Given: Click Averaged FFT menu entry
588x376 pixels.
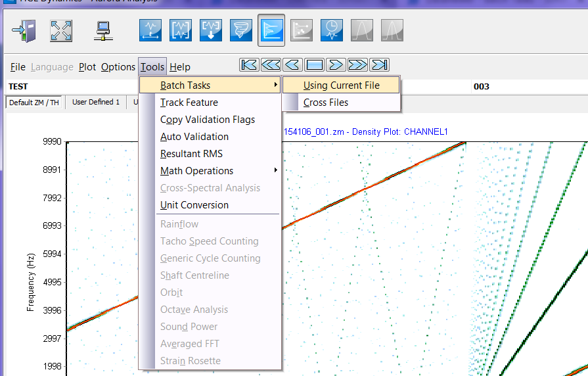Looking at the screenshot, I should tap(210, 344).
